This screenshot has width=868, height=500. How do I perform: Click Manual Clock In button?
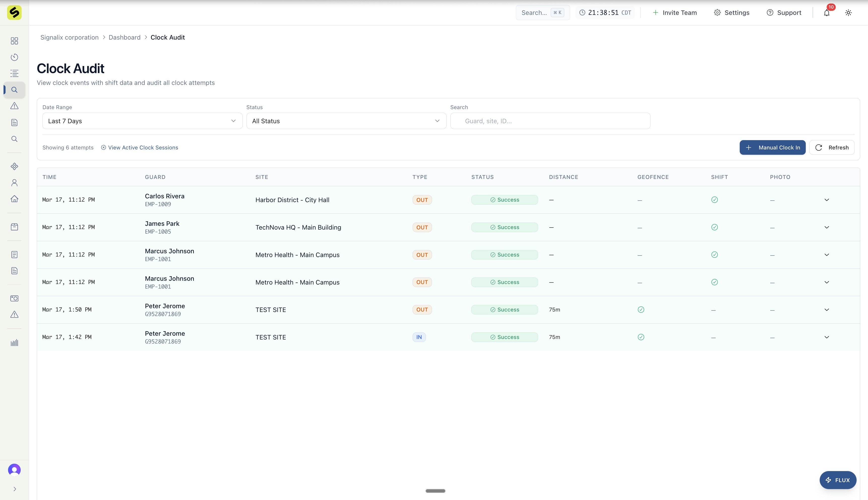coord(772,148)
